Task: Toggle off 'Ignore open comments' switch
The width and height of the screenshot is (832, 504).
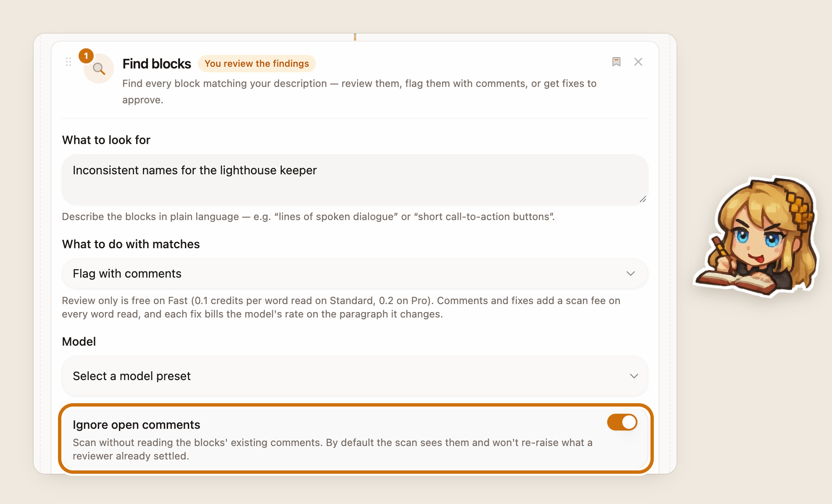Action: tap(622, 422)
